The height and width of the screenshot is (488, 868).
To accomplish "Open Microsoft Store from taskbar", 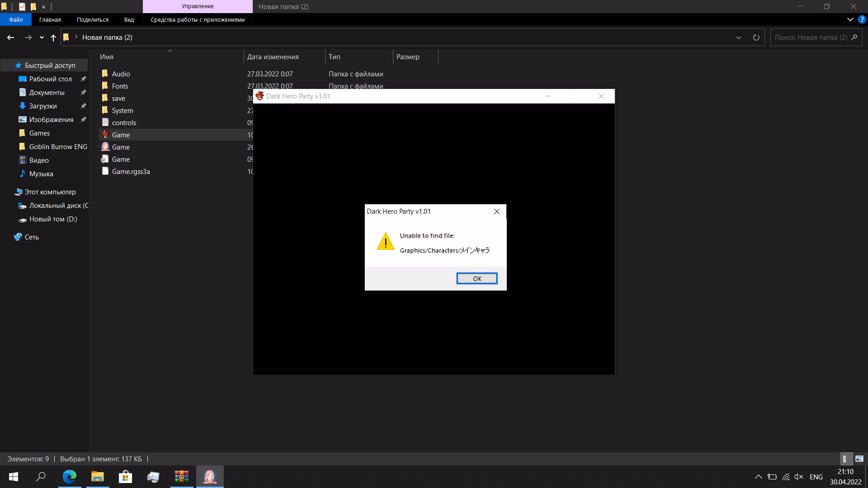I will (126, 477).
